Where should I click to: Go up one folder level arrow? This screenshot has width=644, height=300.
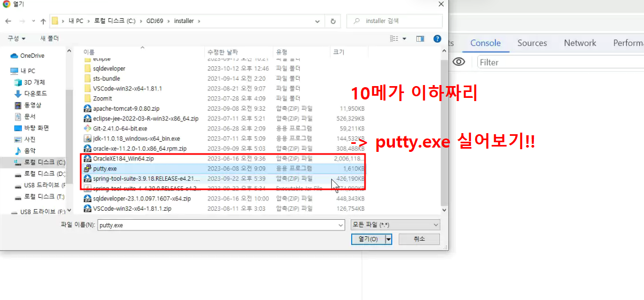click(x=43, y=21)
